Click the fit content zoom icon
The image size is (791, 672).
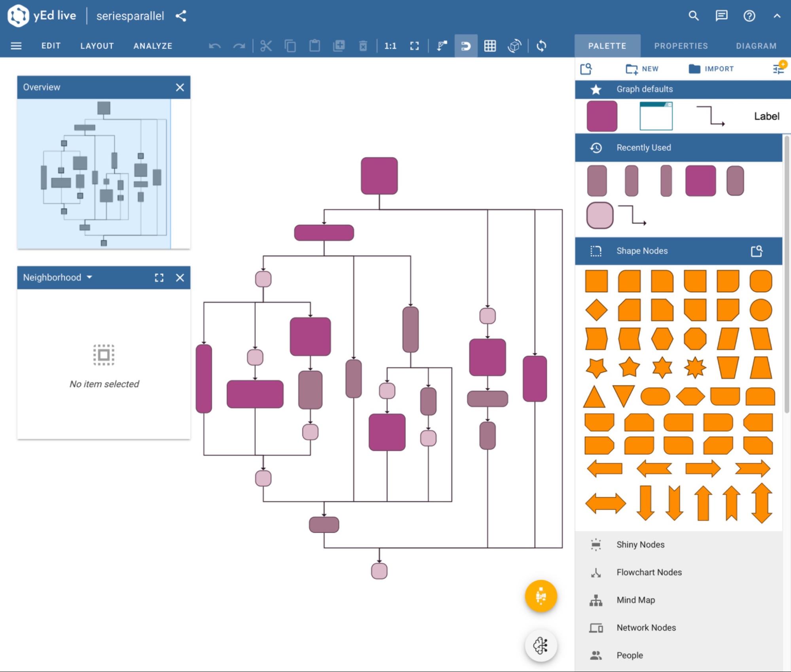(414, 46)
